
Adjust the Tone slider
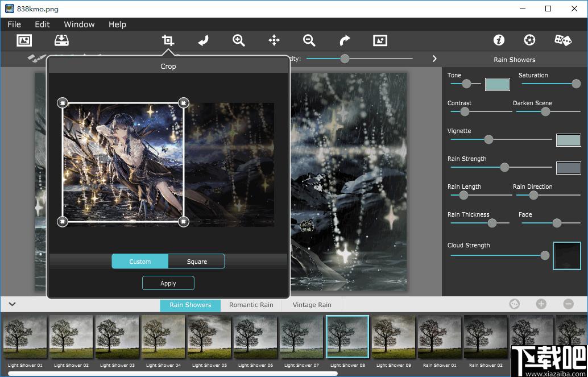466,84
